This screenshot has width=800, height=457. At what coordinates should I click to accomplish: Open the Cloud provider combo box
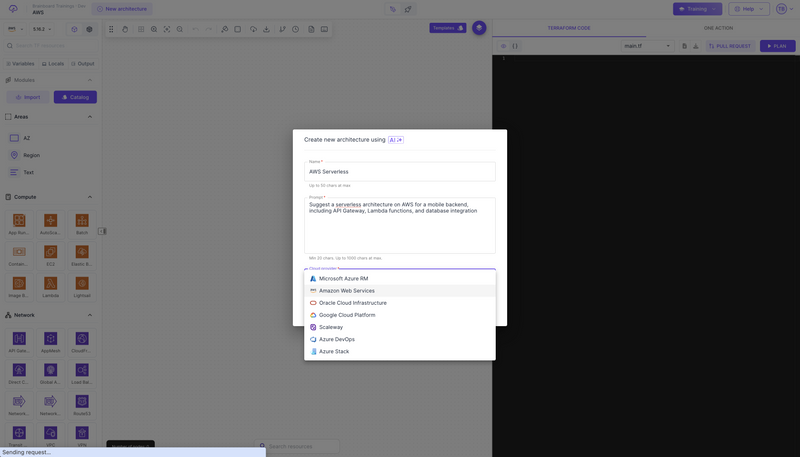(399, 269)
